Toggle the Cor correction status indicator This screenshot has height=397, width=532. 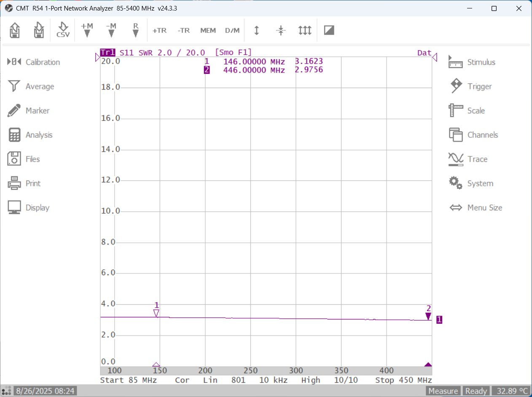click(182, 380)
